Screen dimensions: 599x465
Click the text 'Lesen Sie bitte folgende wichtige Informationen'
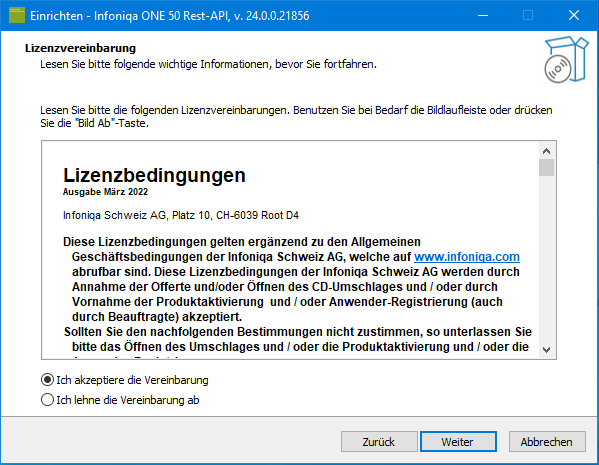click(209, 64)
